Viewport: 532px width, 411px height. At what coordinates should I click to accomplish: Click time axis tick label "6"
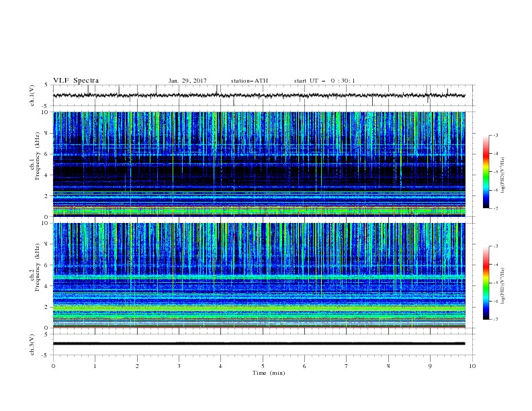[304, 366]
